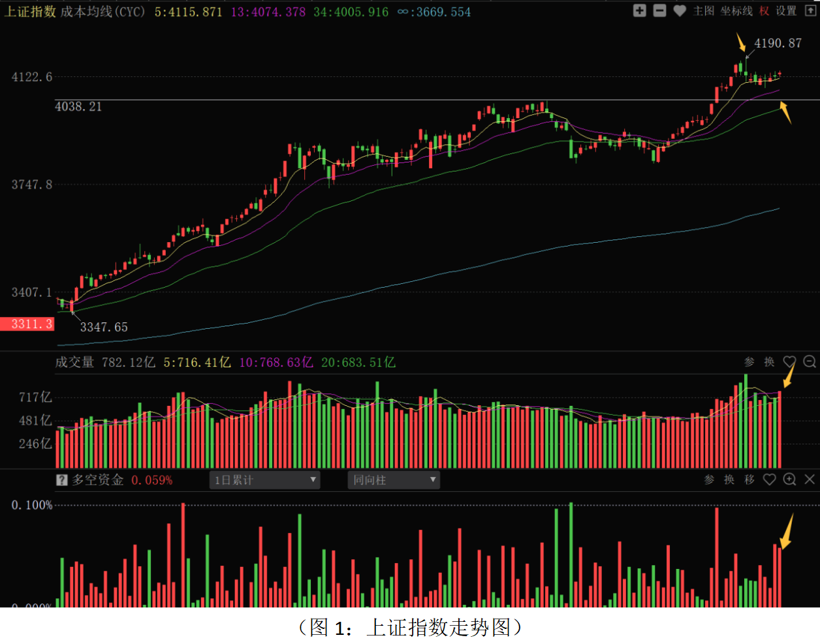Click the magnifier plus icon in 多空资金 panel

click(789, 480)
